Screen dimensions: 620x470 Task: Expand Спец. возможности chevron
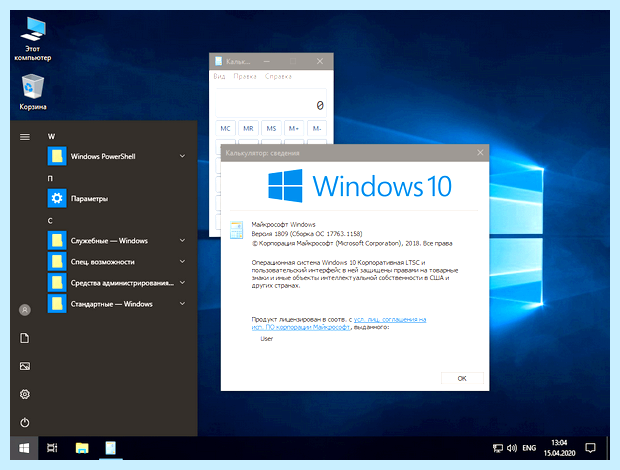[x=182, y=261]
